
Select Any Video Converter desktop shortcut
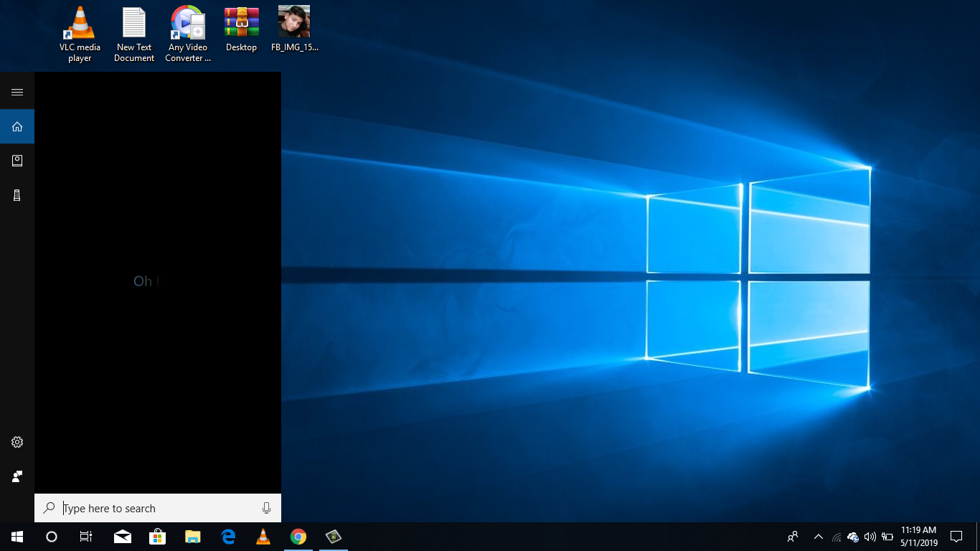(188, 34)
